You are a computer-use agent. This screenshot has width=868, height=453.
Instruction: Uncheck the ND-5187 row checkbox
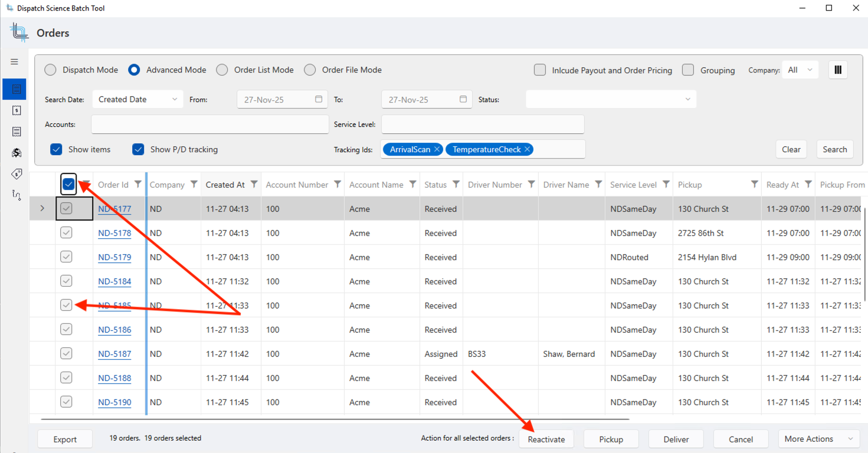(x=66, y=354)
